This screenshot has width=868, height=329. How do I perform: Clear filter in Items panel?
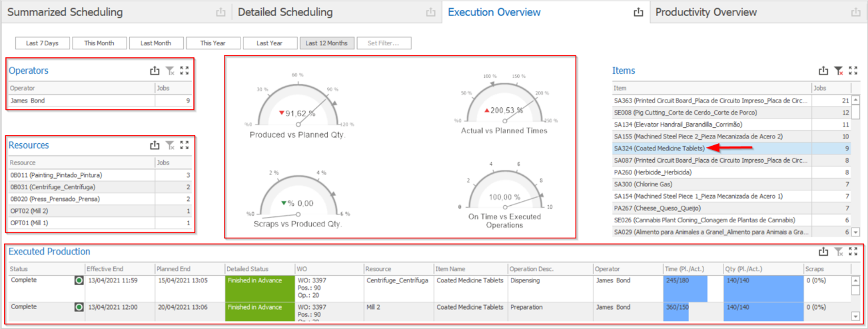point(839,71)
